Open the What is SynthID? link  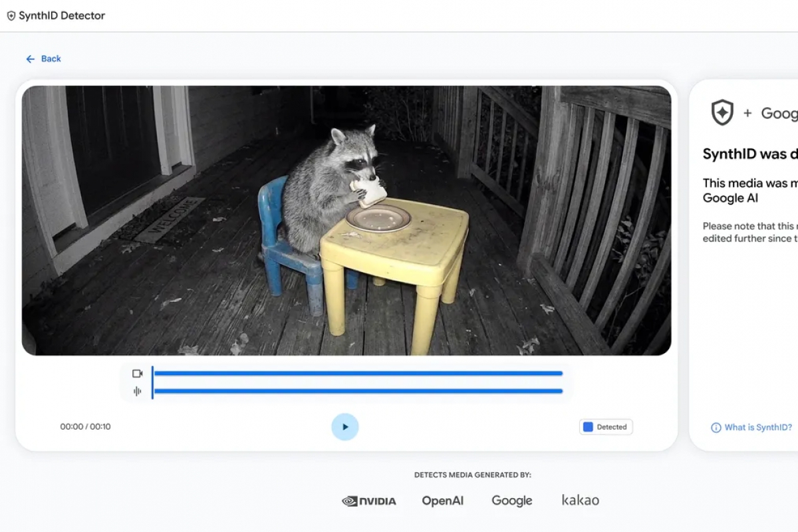pos(758,428)
